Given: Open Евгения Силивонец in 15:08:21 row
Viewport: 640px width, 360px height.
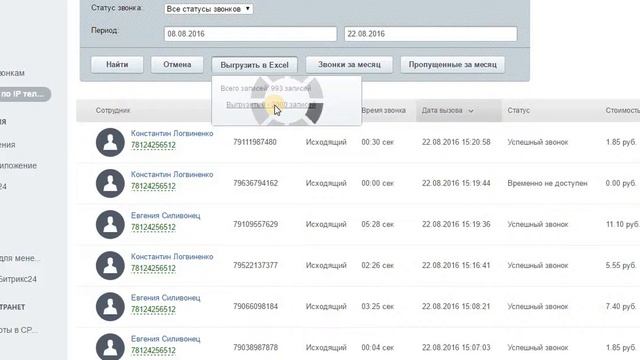Looking at the screenshot, I should (x=165, y=298).
